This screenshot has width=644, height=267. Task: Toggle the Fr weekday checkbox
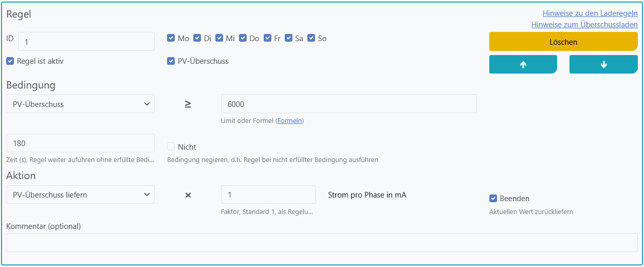[x=267, y=38]
